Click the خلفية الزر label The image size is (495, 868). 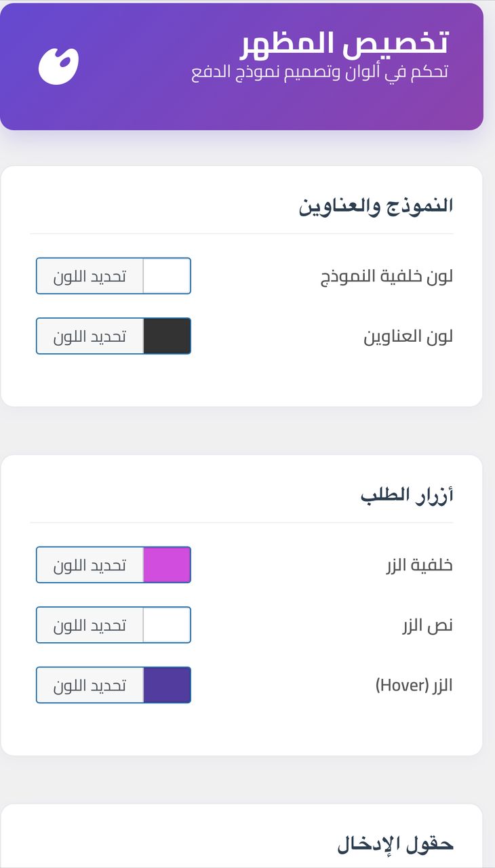(418, 564)
